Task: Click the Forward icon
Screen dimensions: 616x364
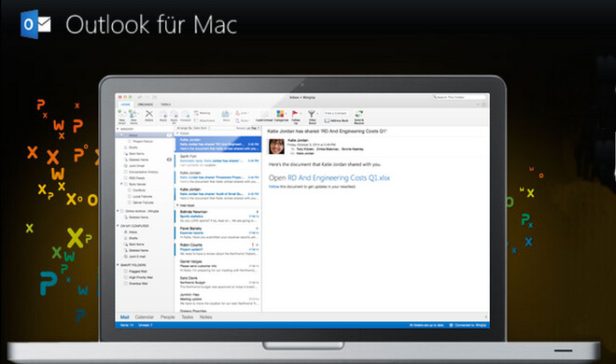Action: [186, 115]
